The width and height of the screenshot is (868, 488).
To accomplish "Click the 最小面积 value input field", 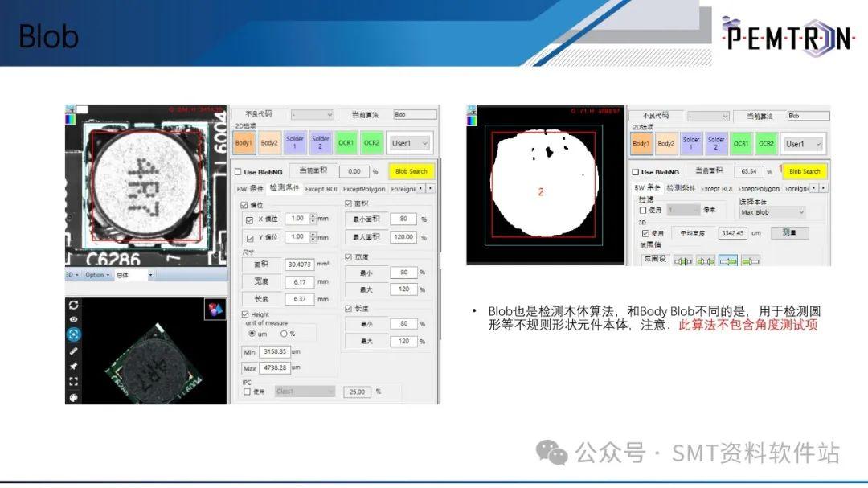I will (x=402, y=218).
